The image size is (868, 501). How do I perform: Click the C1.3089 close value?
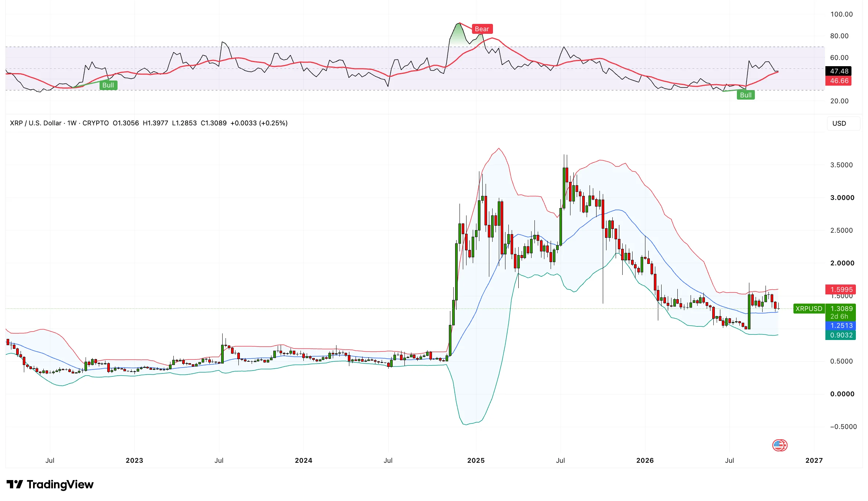coord(214,123)
